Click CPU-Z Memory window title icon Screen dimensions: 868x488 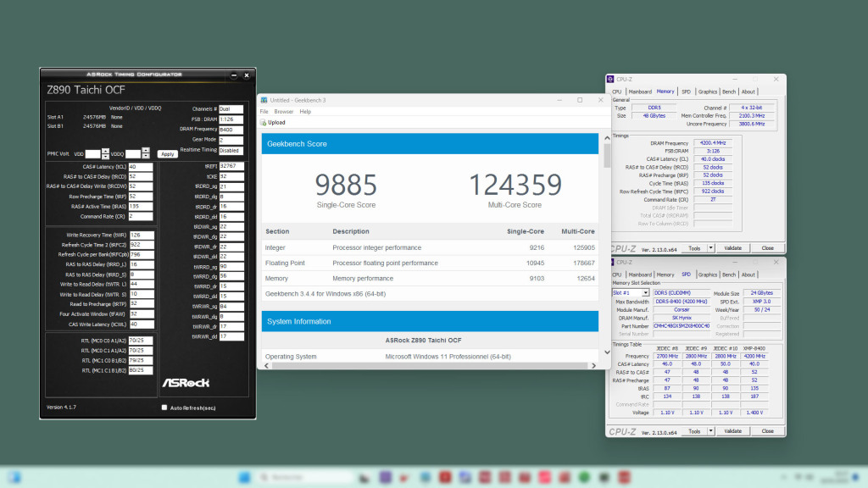coord(610,79)
